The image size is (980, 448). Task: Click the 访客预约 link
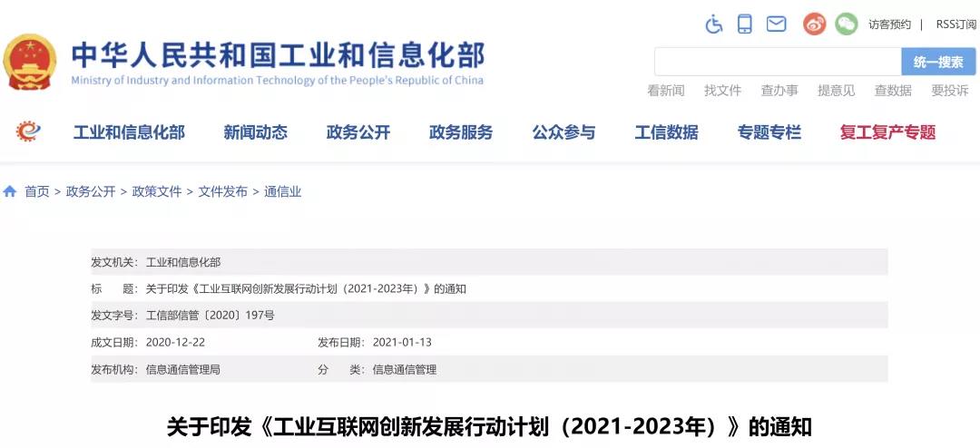[889, 24]
